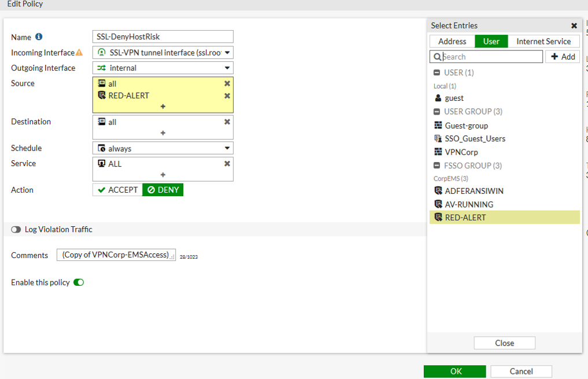Select Guest-group entry

click(x=504, y=126)
